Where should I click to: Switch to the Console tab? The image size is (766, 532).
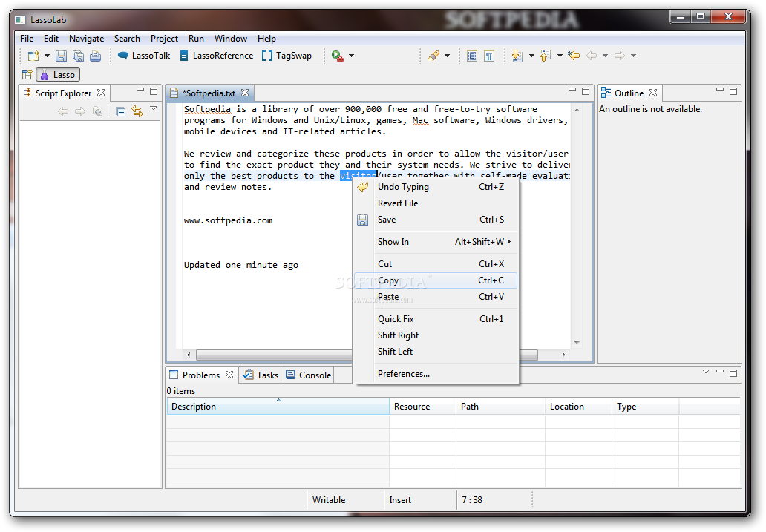[309, 375]
